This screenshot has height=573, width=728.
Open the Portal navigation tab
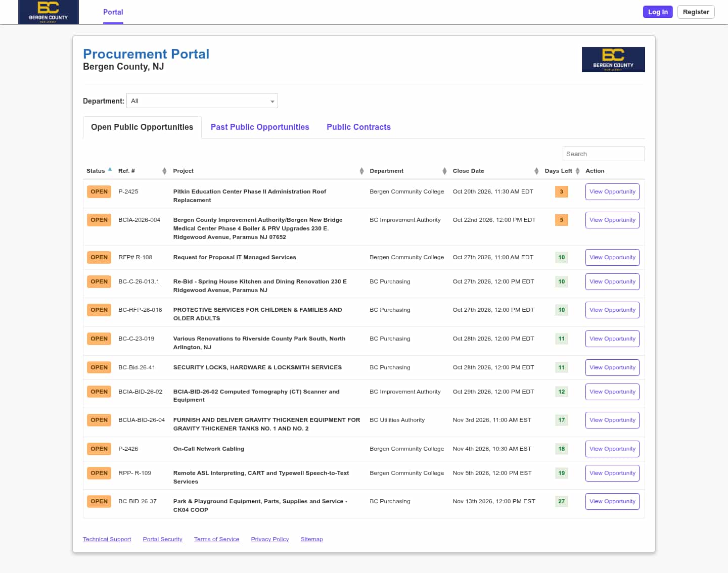(113, 12)
